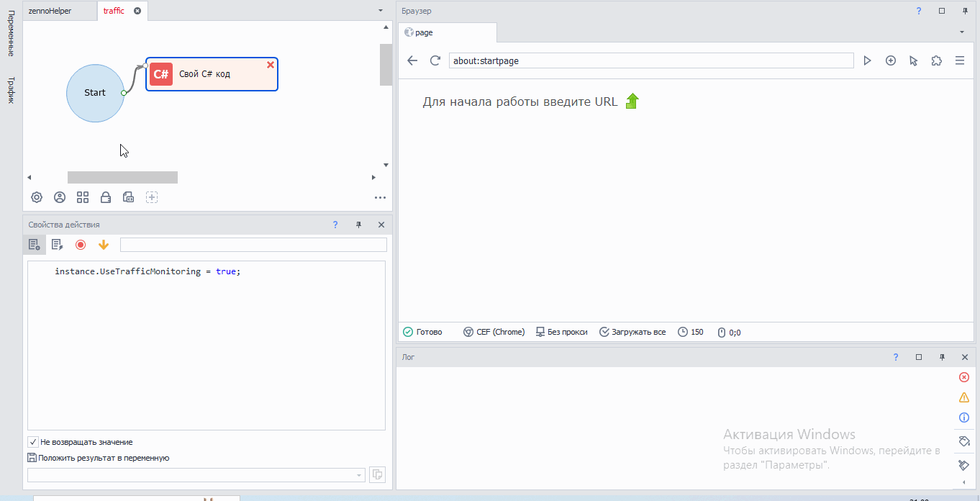The width and height of the screenshot is (980, 501).
Task: Open the profile icon below the canvas
Action: click(60, 197)
